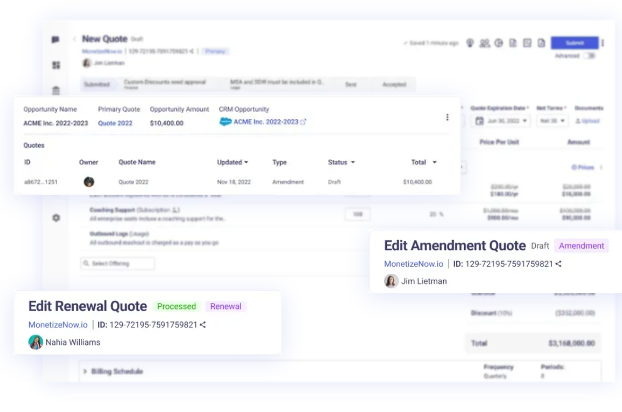The width and height of the screenshot is (622, 412).
Task: Select the Sent step
Action: [351, 84]
